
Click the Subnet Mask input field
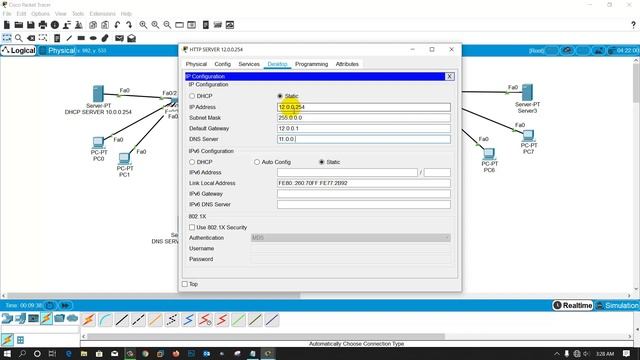[x=364, y=118]
